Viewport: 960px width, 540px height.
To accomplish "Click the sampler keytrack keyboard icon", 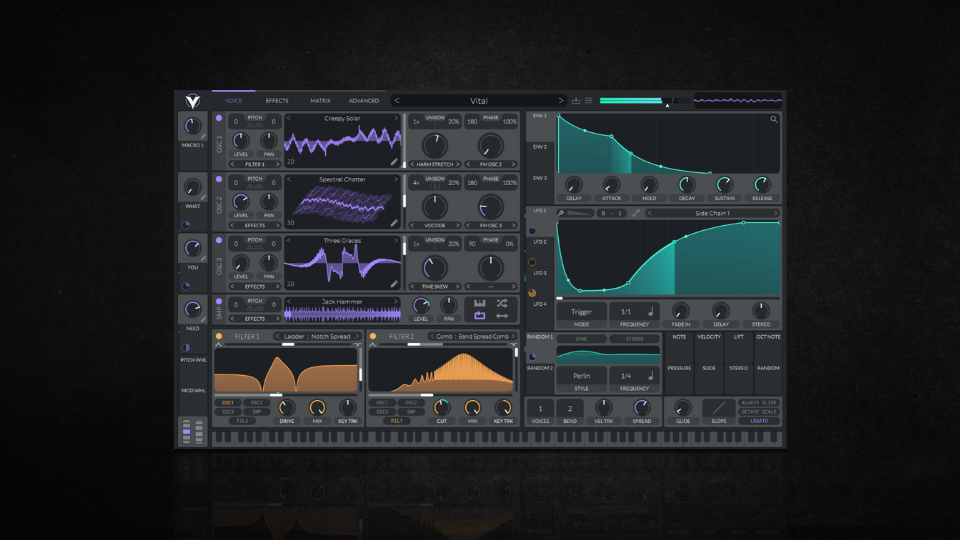I will (x=479, y=303).
